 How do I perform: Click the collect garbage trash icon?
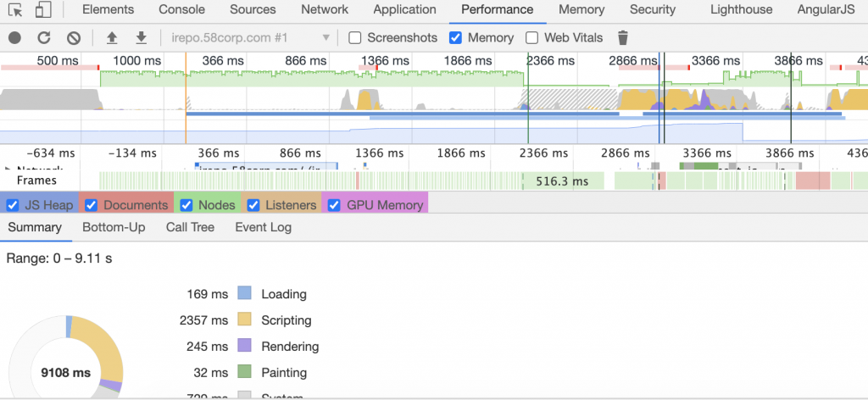pyautogui.click(x=623, y=38)
